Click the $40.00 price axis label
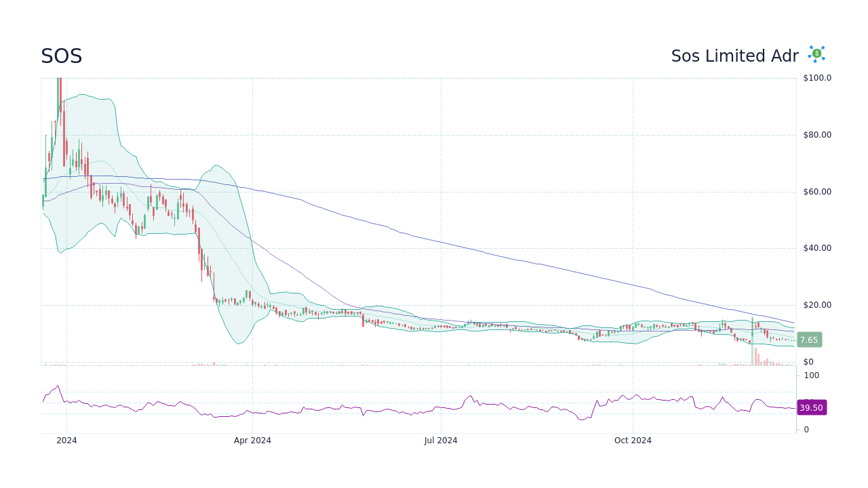 817,248
